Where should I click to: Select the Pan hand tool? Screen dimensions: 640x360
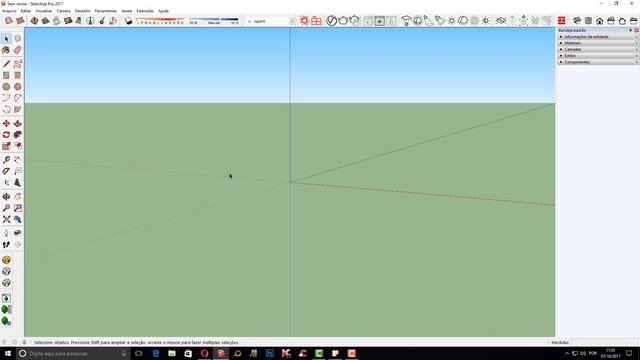pos(18,197)
